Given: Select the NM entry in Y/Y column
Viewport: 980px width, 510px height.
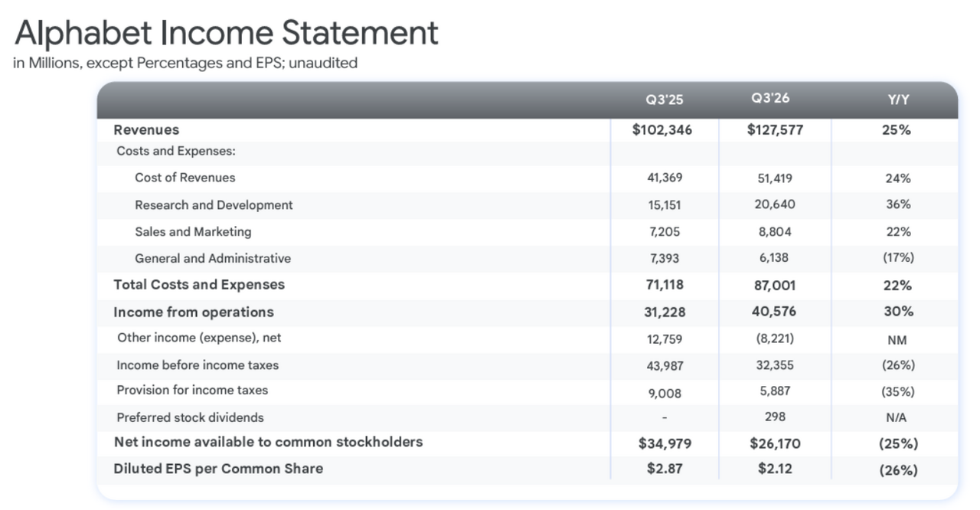Looking at the screenshot, I should click(897, 340).
